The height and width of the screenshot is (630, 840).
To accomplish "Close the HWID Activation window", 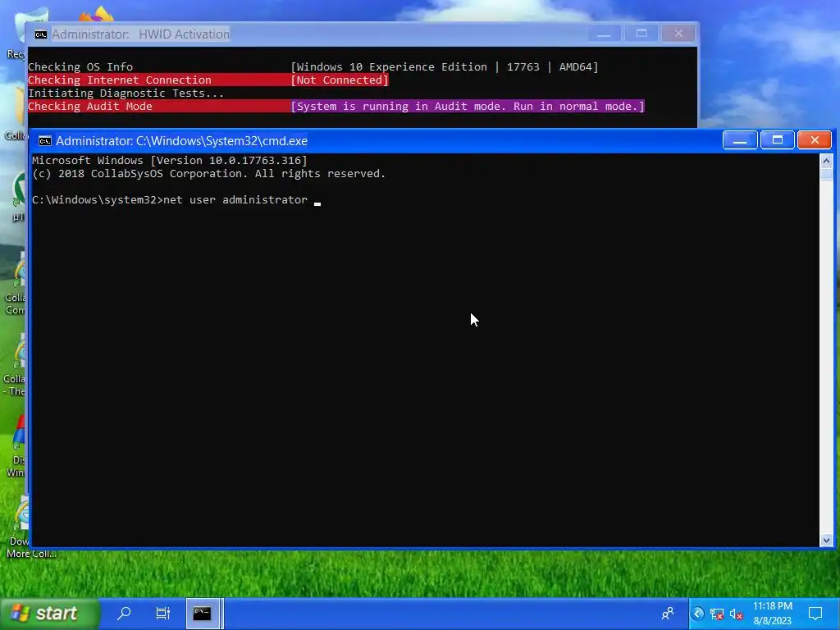I will point(678,34).
